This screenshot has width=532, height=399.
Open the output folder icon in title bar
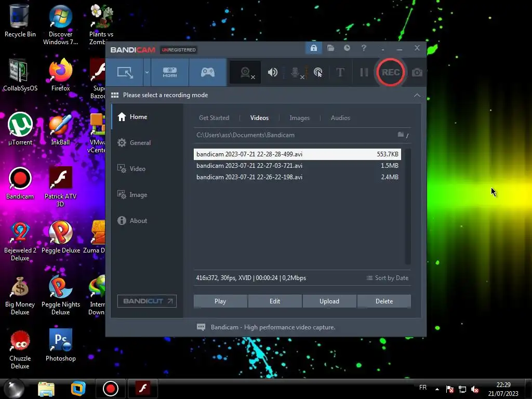click(x=330, y=48)
